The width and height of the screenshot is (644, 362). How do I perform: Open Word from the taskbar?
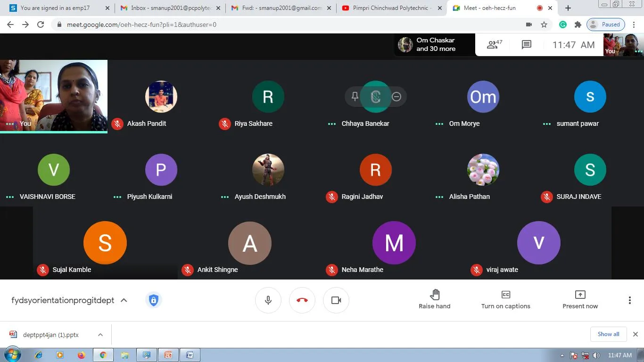pyautogui.click(x=189, y=355)
